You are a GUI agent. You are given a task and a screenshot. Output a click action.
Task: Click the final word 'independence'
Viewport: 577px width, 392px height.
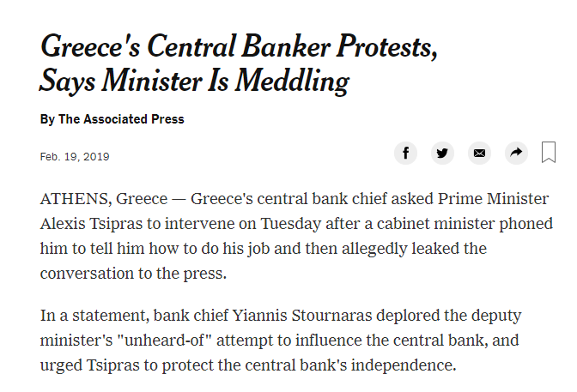(404, 365)
